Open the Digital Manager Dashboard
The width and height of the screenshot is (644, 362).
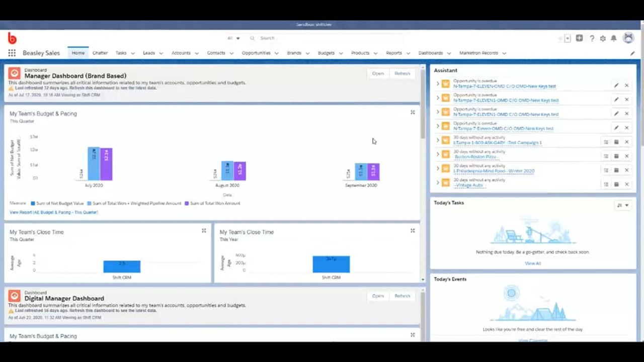coord(378,296)
